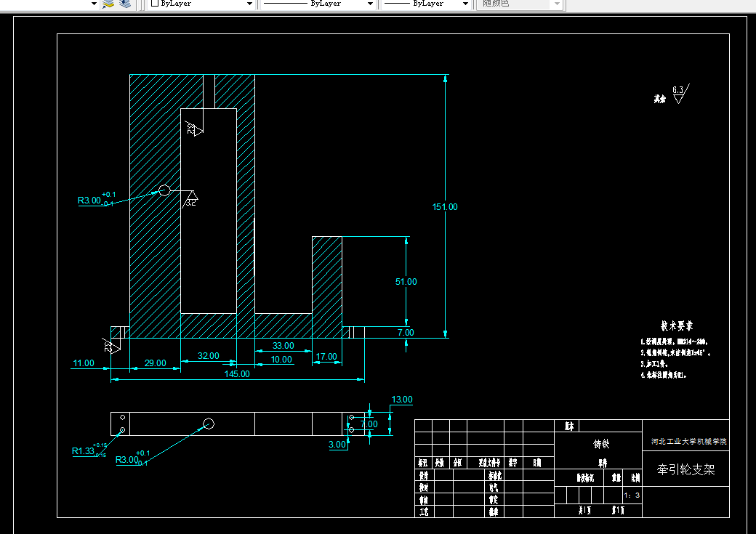Select the large circle in bottom view
Viewport: 756px width, 534px height.
209,424
